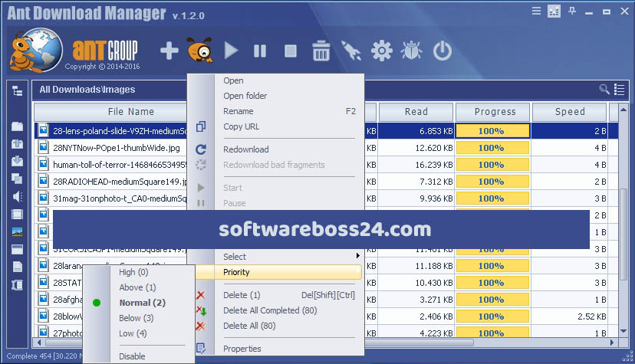The image size is (635, 364).
Task: Click the Add download plus icon
Action: click(x=169, y=51)
